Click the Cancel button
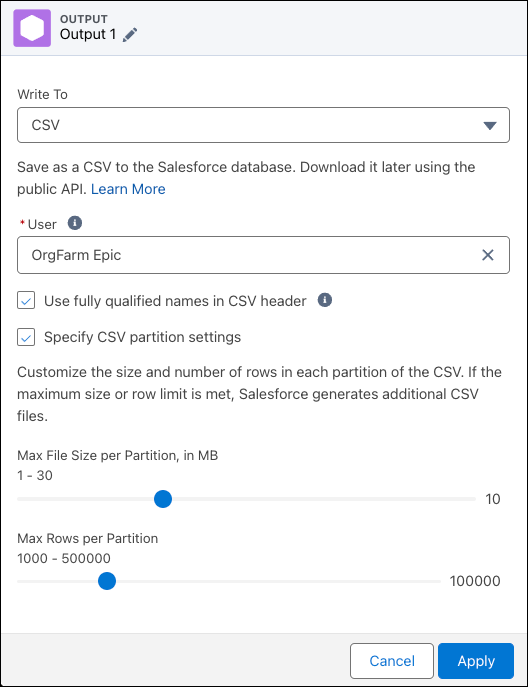 392,661
